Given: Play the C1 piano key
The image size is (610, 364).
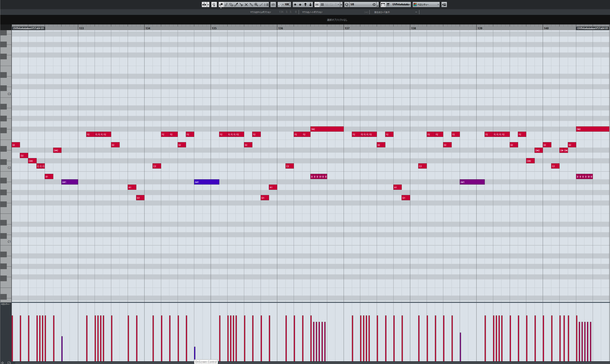Looking at the screenshot, I should pos(6,241).
